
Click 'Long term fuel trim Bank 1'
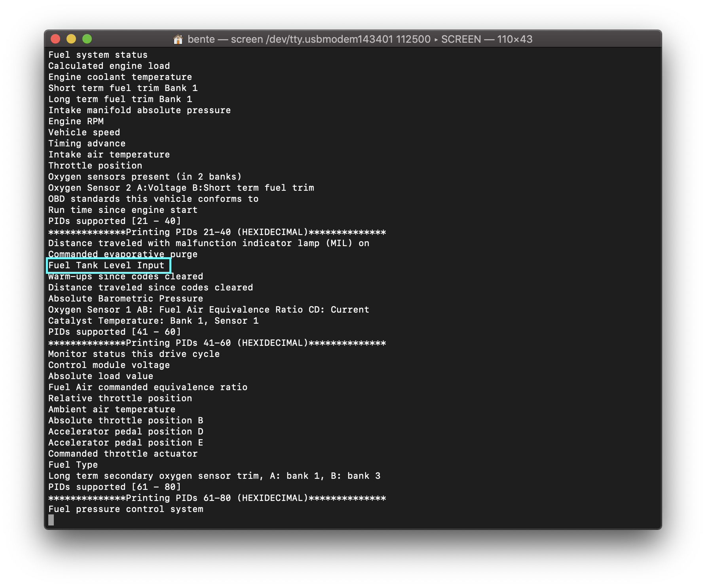120,99
